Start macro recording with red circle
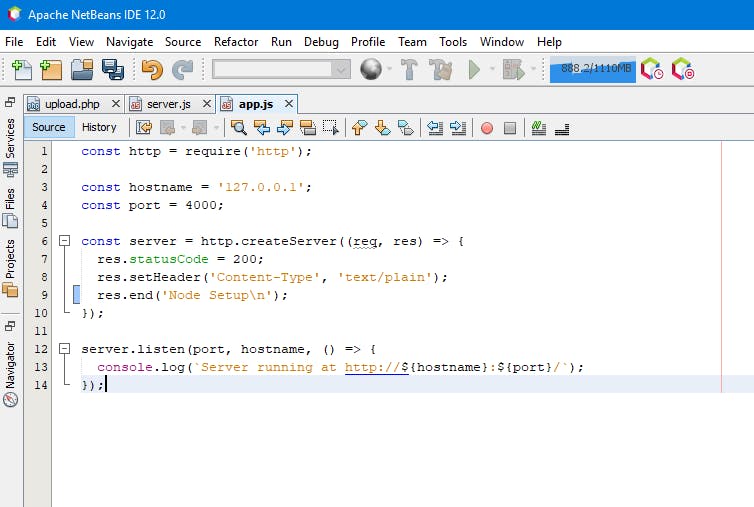 point(487,127)
